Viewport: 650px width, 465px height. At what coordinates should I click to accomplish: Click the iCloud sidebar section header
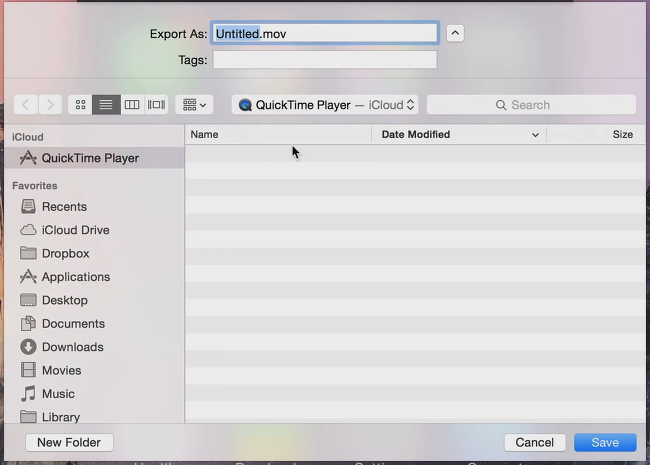click(28, 137)
